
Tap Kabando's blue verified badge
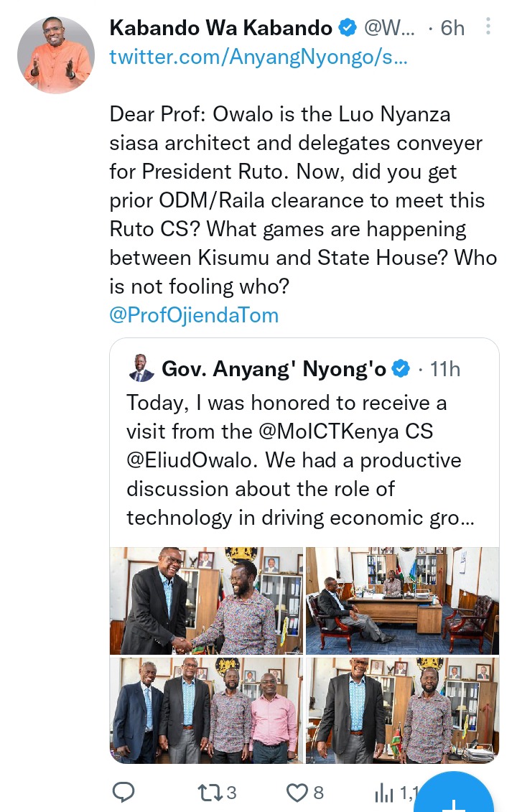[x=348, y=28]
